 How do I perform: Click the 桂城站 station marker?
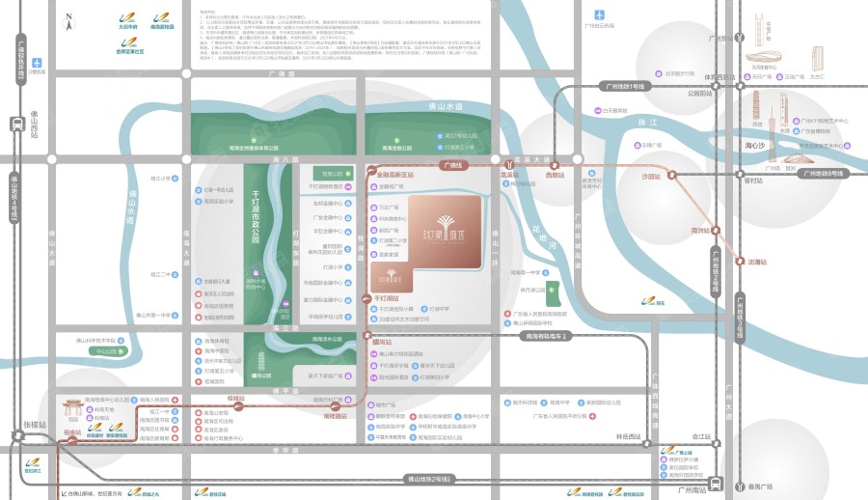coord(238,406)
